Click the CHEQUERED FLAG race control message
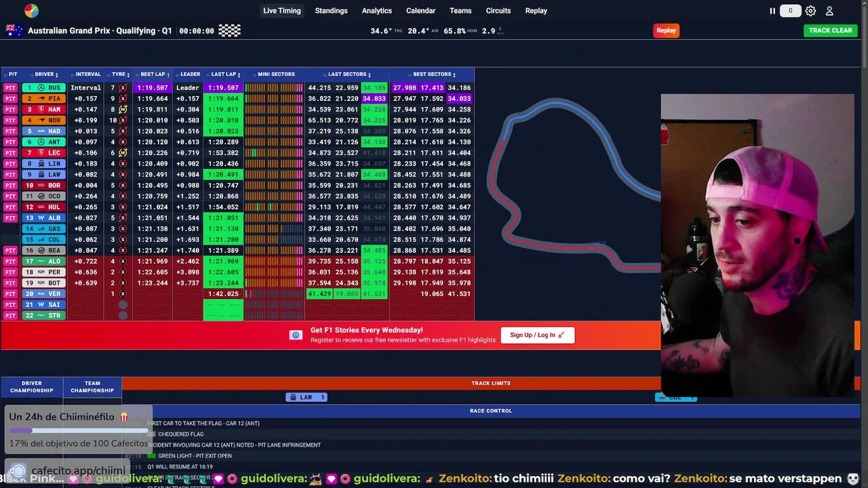The width and height of the screenshot is (868, 488). 180,434
